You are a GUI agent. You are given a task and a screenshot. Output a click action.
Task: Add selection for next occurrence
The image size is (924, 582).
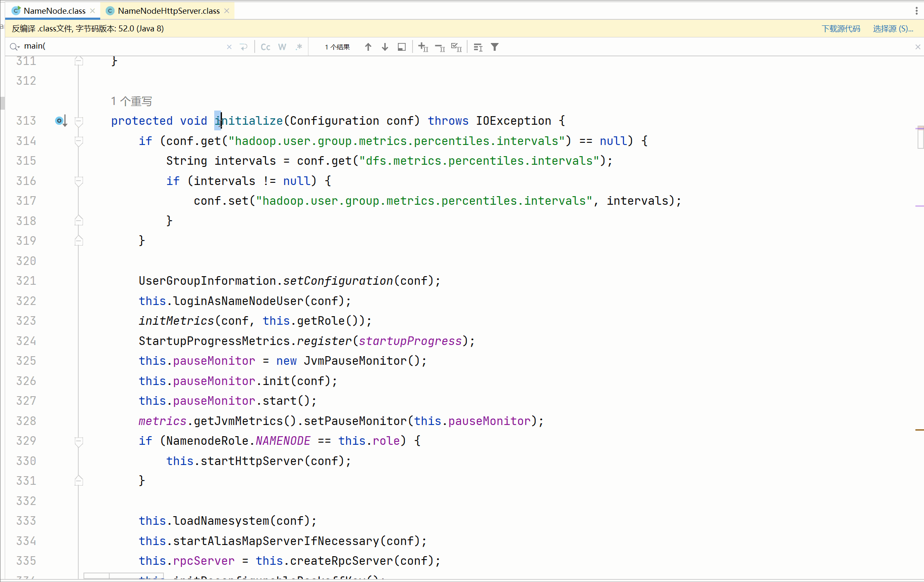tap(423, 47)
